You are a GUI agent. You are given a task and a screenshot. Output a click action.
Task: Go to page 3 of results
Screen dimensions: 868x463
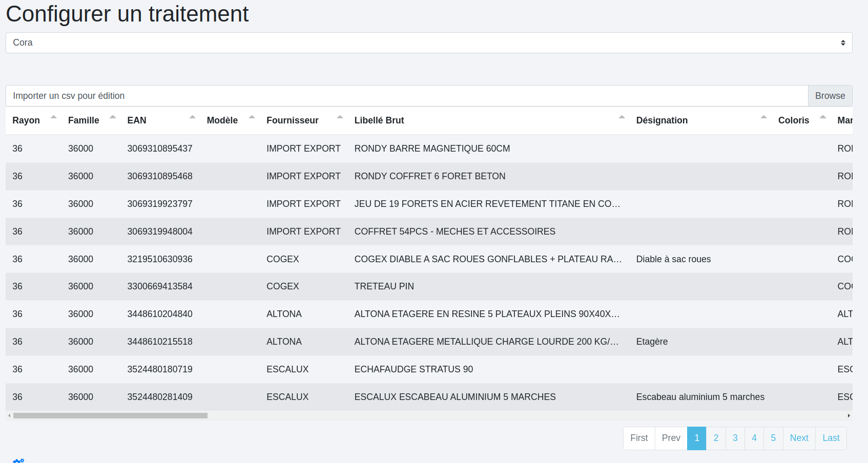coord(735,438)
